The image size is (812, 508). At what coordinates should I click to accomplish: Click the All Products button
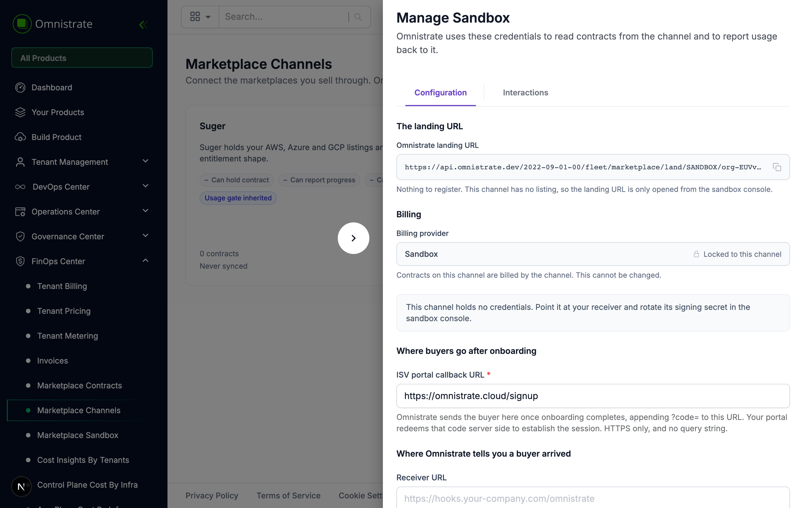pyautogui.click(x=82, y=58)
